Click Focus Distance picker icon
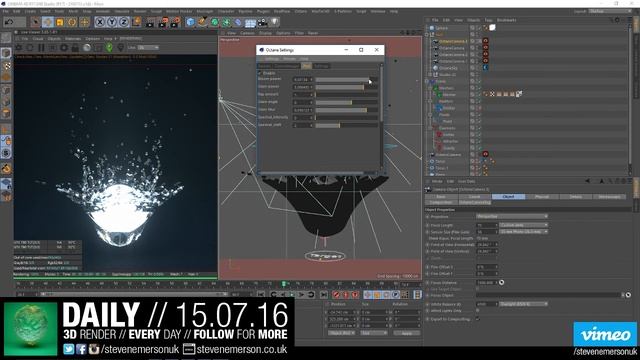Image resolution: width=640 pixels, height=360 pixels. click(x=501, y=282)
